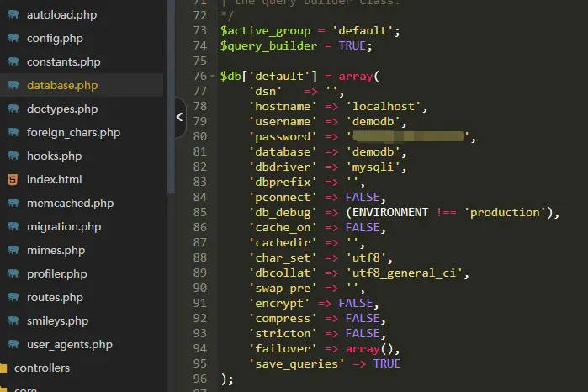Click the PHP icon beside foreign_chars.php
This screenshot has width=588, height=392.
tap(13, 132)
